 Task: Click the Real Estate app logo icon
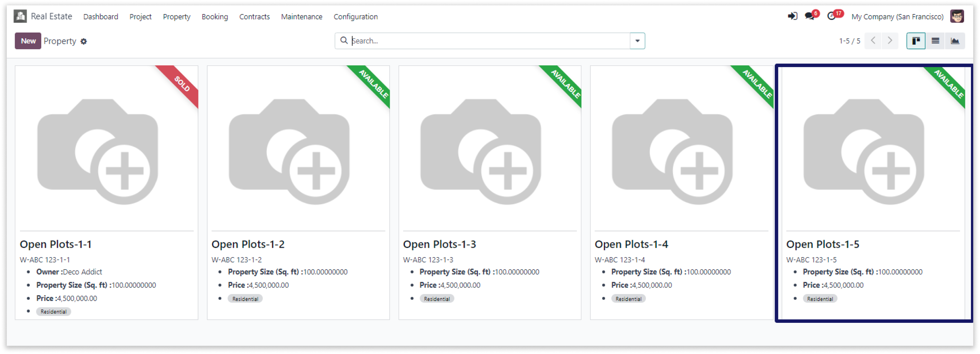click(20, 16)
